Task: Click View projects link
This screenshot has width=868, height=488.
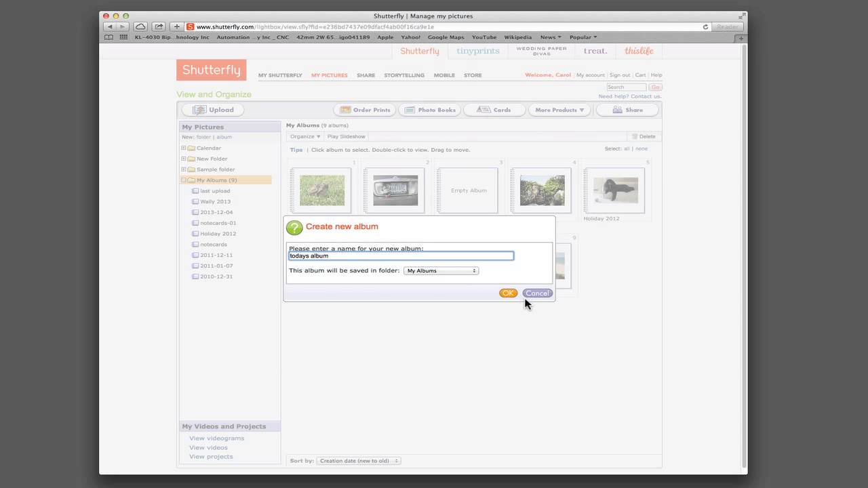Action: pos(211,457)
